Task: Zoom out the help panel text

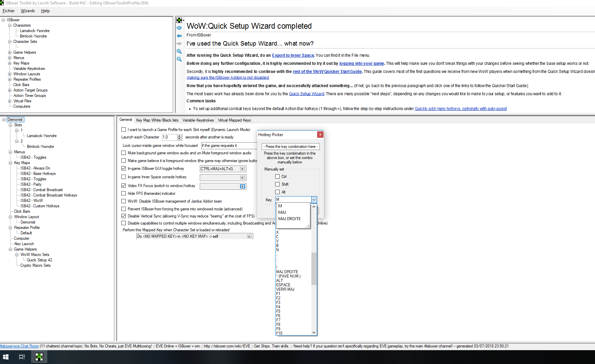Action: point(179,59)
